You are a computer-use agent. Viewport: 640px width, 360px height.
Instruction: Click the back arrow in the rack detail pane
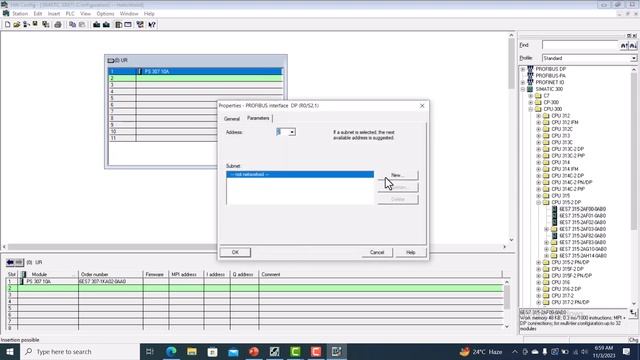10,262
